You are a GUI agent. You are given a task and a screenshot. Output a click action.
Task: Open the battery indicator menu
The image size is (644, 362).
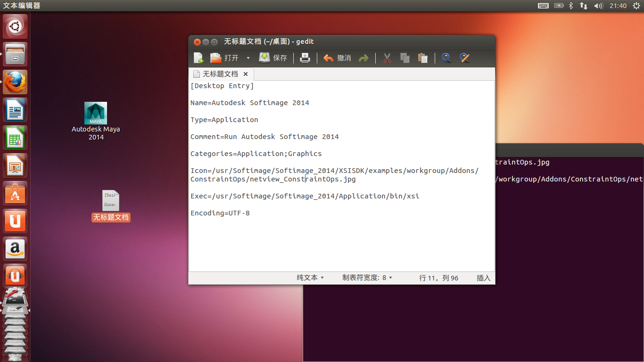point(559,6)
